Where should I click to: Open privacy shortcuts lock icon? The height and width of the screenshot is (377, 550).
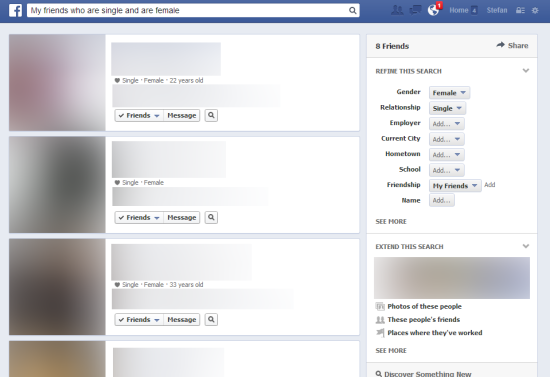(x=520, y=11)
